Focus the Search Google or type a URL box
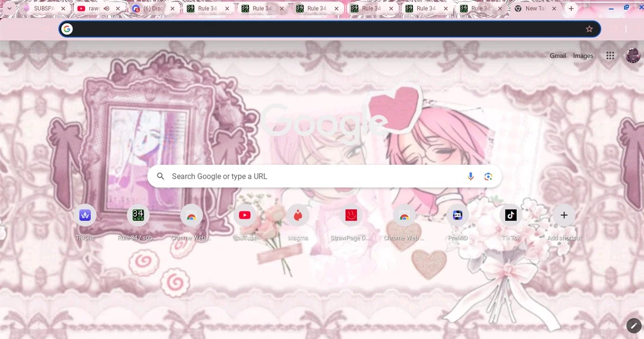 coord(324,176)
